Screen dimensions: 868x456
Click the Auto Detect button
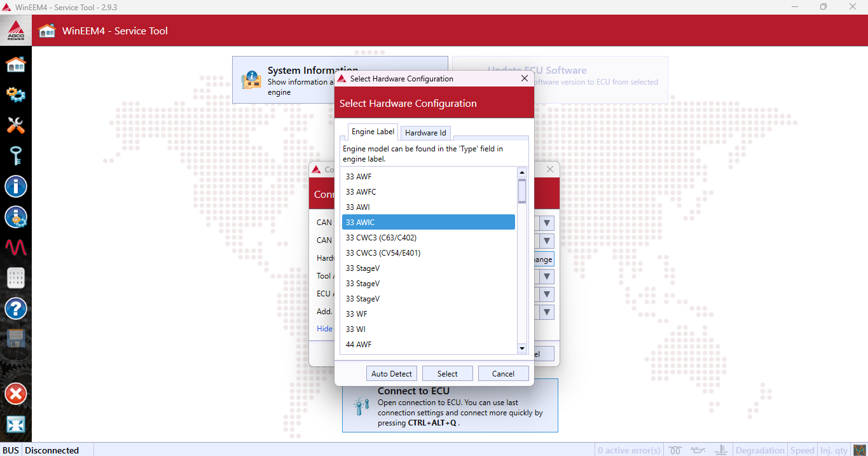(x=392, y=374)
